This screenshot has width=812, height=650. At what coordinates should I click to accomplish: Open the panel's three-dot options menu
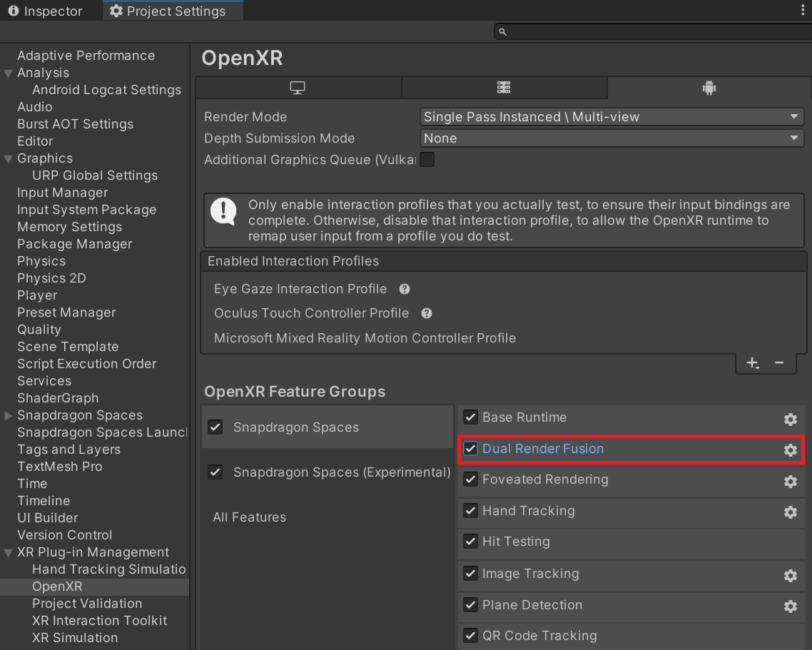(x=802, y=11)
